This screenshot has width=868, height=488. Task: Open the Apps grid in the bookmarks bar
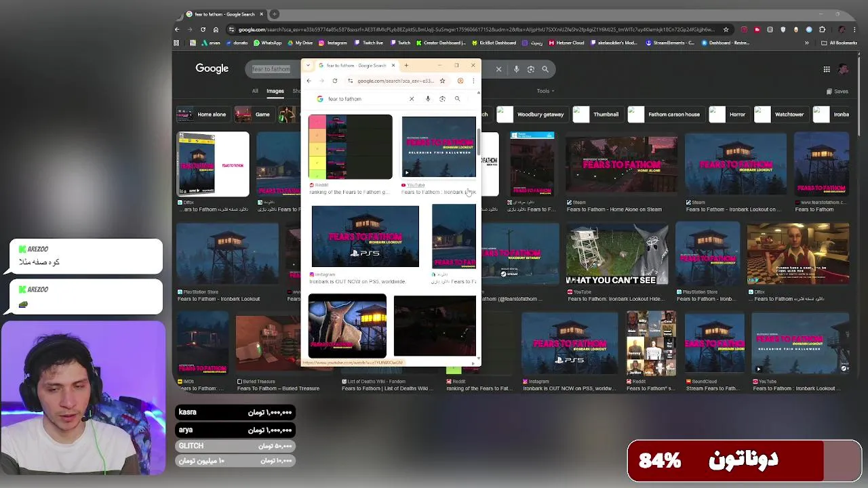point(176,43)
